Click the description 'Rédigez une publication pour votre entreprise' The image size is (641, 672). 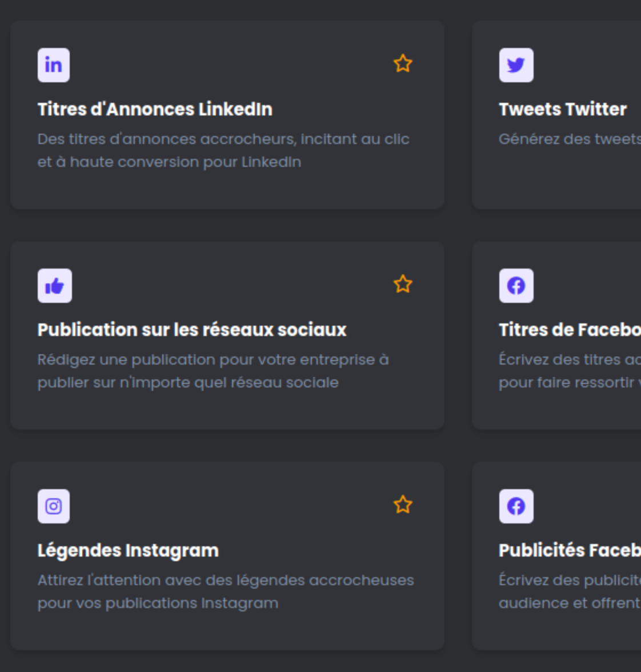pyautogui.click(x=213, y=371)
